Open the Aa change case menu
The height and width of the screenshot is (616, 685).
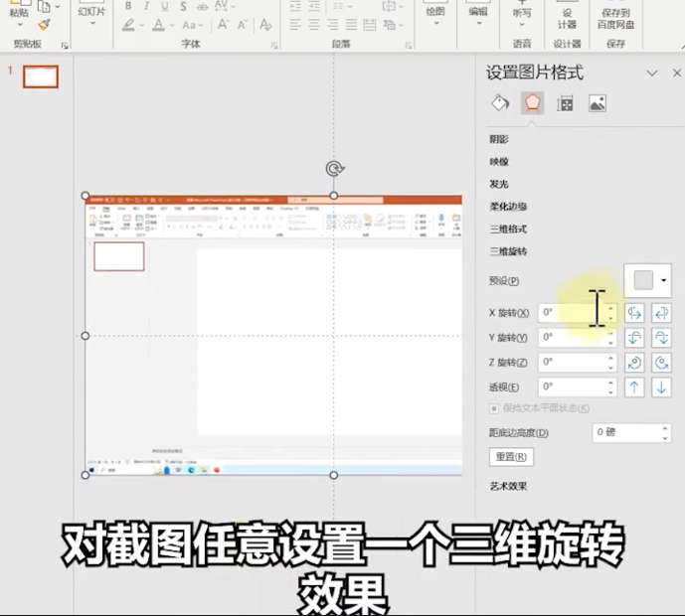click(x=192, y=25)
